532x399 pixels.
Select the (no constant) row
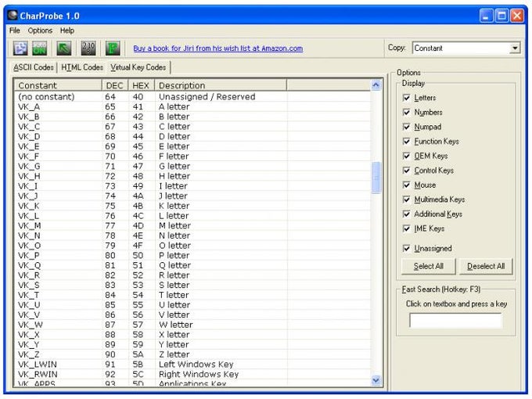click(x=192, y=97)
